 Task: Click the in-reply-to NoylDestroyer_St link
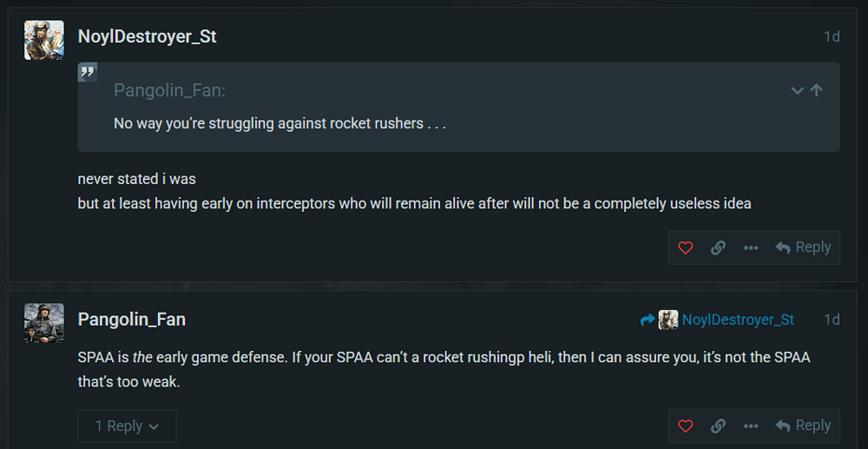click(737, 320)
